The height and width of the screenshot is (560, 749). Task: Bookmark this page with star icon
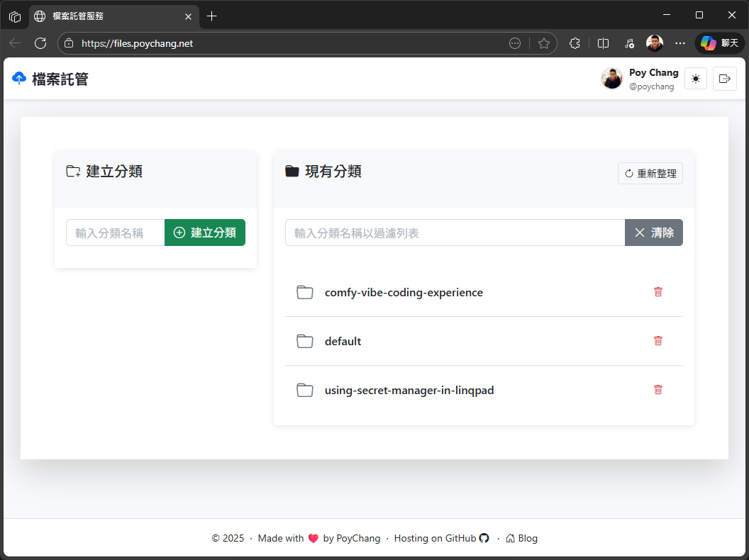[544, 43]
